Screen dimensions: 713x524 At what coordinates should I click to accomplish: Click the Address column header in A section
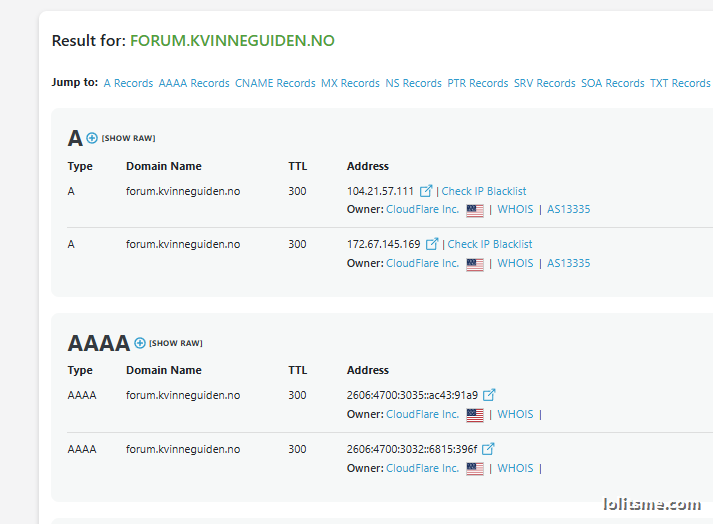[x=368, y=166]
